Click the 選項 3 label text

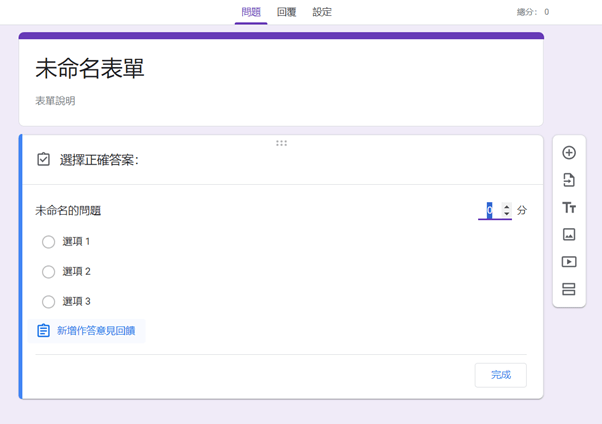(x=76, y=301)
